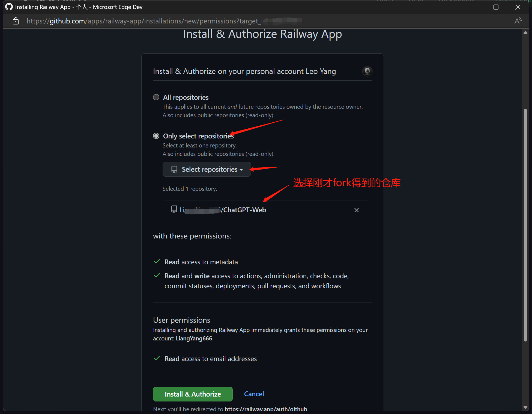This screenshot has height=414, width=532.
Task: Remove the ChatGPT-Web repository from selection
Action: (x=356, y=210)
